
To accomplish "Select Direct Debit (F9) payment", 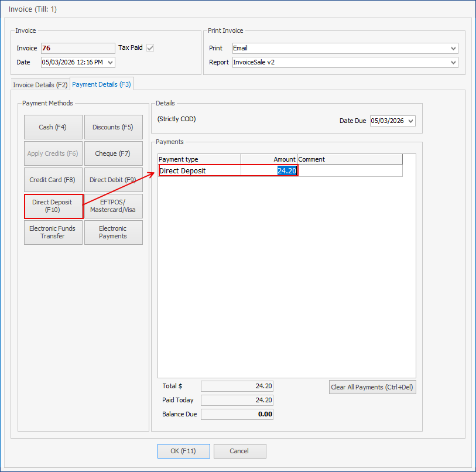I will 113,180.
